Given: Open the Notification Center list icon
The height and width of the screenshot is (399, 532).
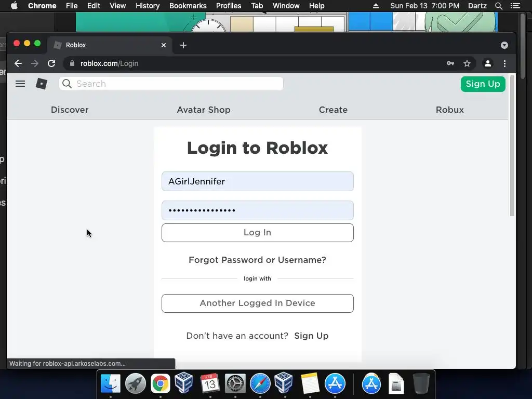Looking at the screenshot, I should [515, 6].
